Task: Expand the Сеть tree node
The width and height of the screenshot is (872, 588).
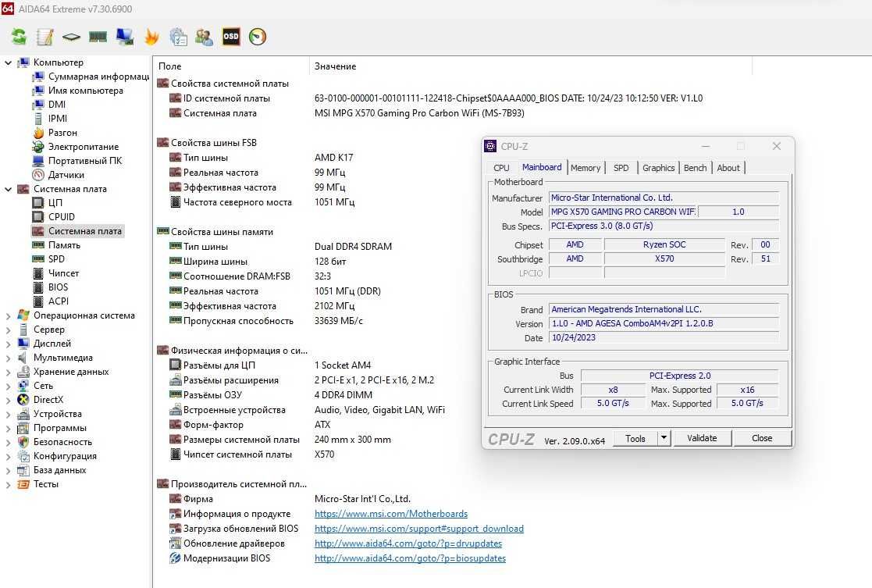Action: coord(8,386)
